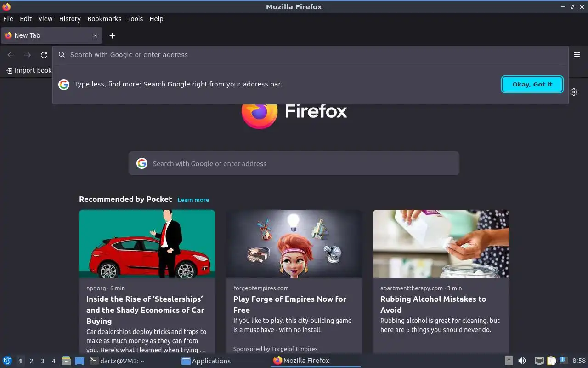
Task: Click the Reload page icon
Action: coord(44,55)
